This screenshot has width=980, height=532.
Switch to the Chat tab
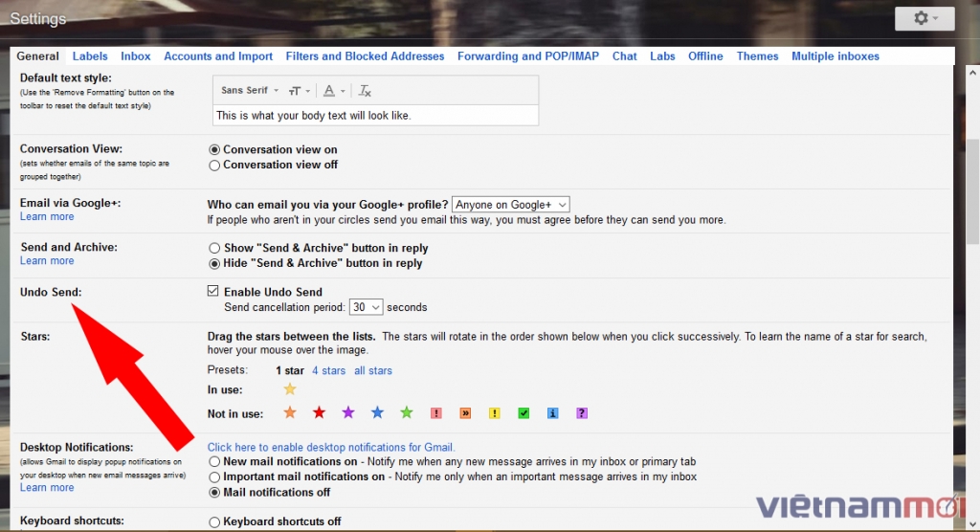point(624,56)
